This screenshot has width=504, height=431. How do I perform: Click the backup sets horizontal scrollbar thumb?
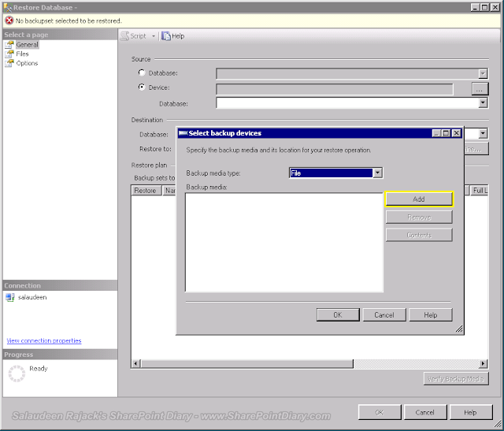point(246,363)
